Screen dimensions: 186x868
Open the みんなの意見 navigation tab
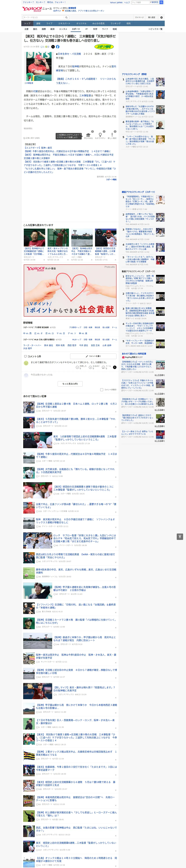(x=99, y=24)
